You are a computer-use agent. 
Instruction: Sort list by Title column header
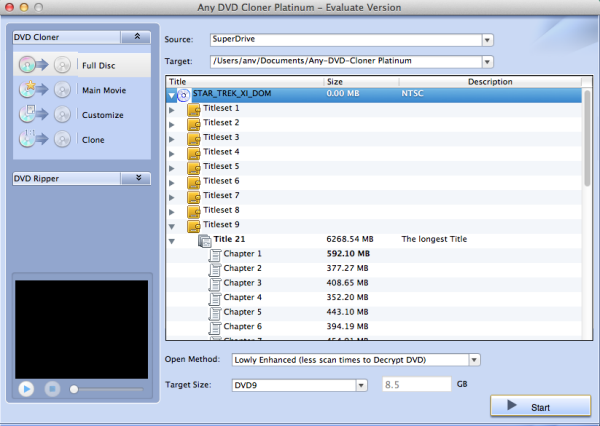pyautogui.click(x=245, y=82)
